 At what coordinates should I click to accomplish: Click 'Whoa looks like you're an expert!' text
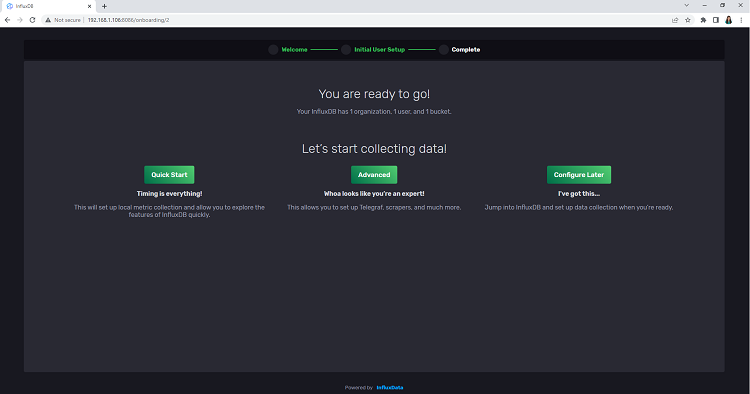[x=374, y=194]
